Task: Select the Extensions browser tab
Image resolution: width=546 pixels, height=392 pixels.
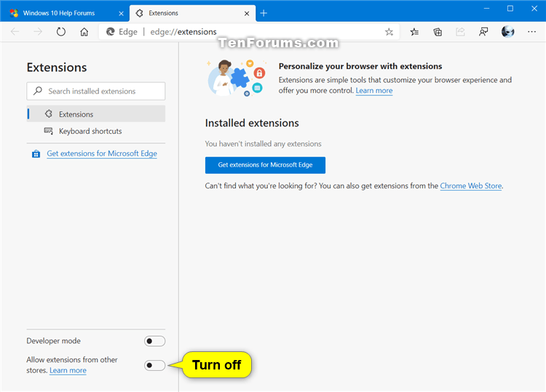Action: pos(192,13)
